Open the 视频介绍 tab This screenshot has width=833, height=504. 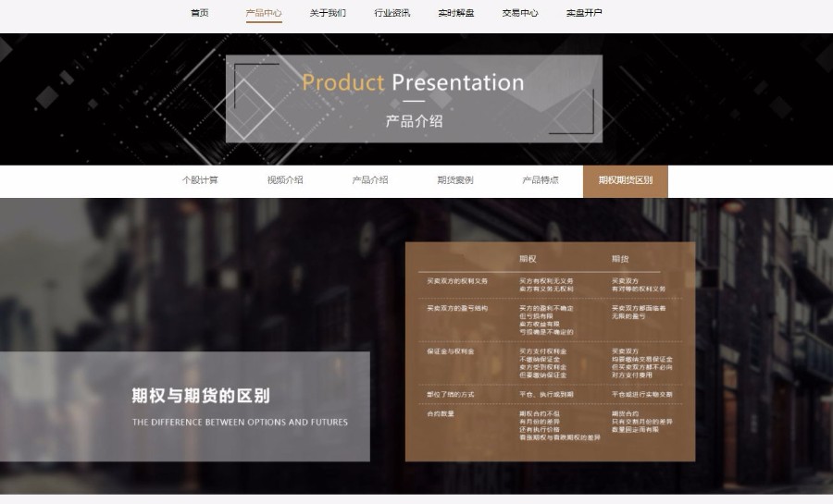pos(285,180)
